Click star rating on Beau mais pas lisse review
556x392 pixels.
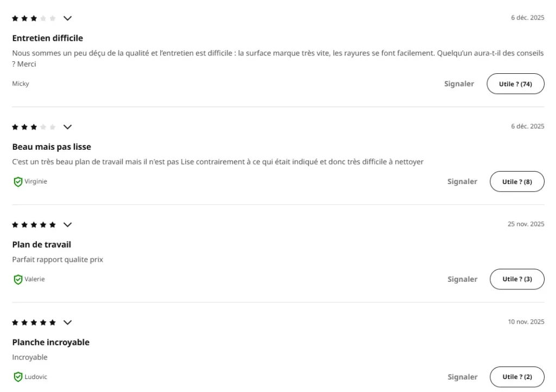[34, 127]
